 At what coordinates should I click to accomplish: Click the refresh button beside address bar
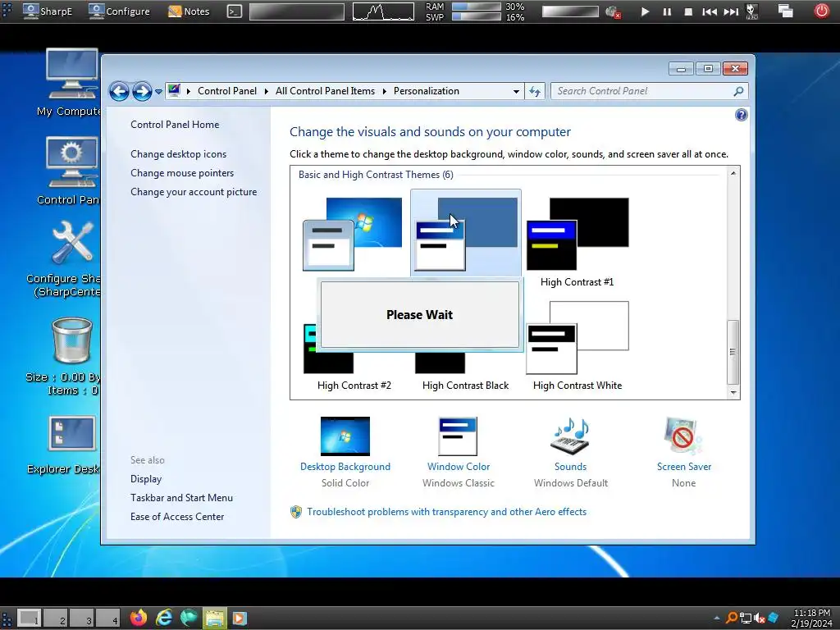pos(535,92)
